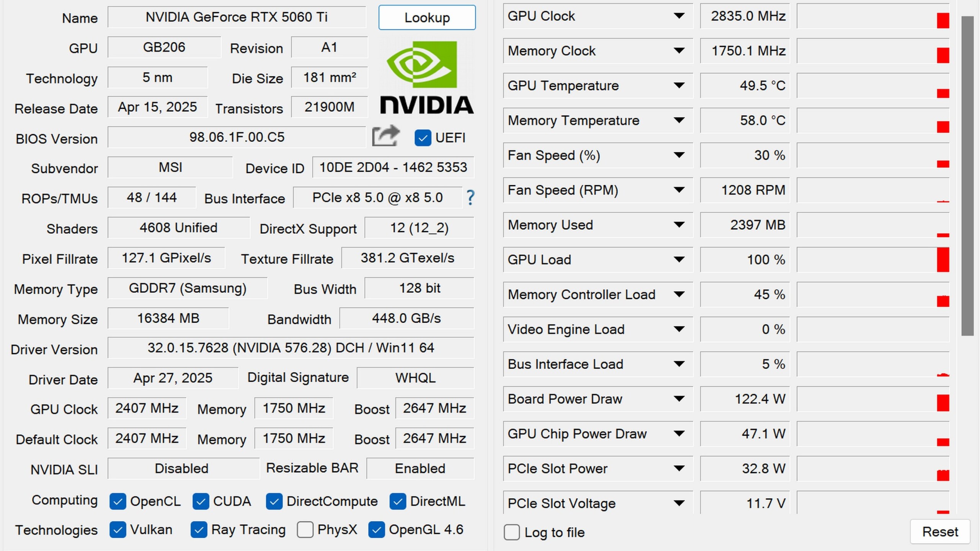
Task: Open the Board Power Draw dropdown
Action: 679,399
